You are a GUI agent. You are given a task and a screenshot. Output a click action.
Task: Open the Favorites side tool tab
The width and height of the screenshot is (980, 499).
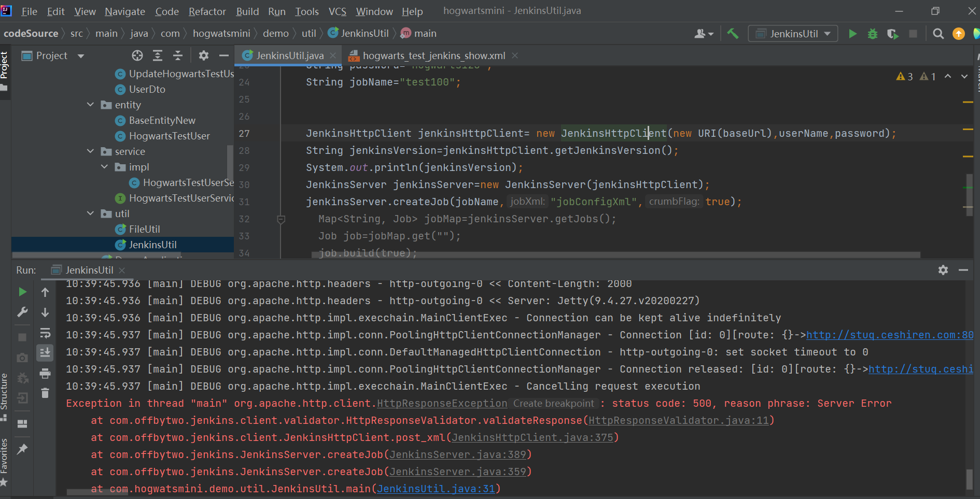(x=5, y=462)
